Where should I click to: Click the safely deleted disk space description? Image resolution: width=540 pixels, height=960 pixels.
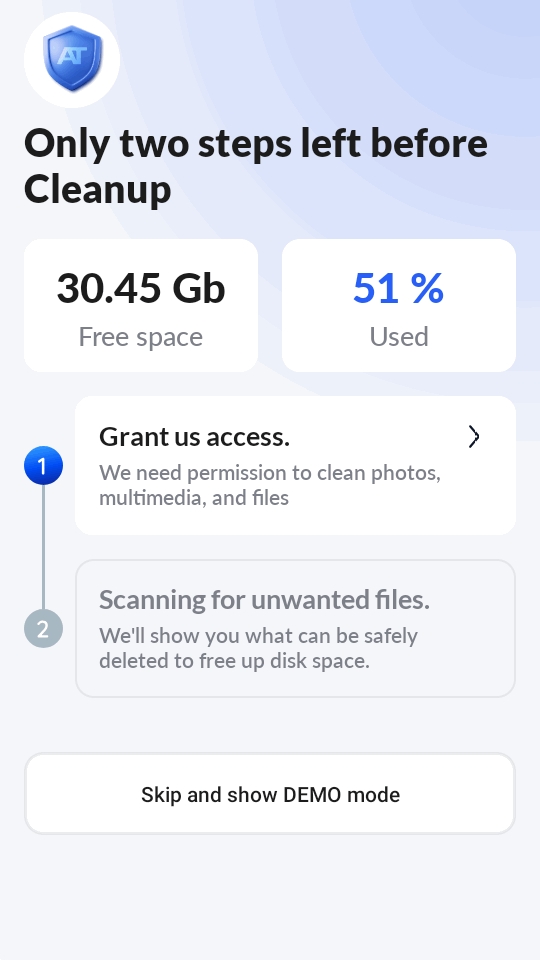click(258, 648)
